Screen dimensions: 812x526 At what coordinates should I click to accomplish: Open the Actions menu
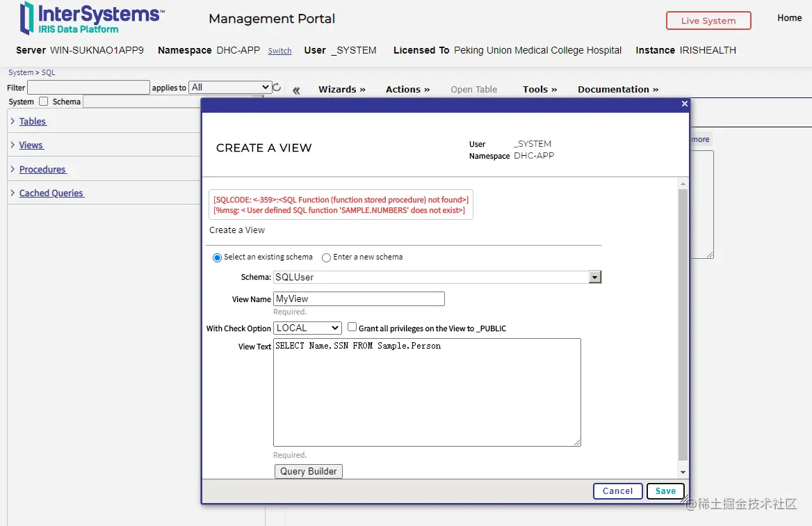coord(407,89)
